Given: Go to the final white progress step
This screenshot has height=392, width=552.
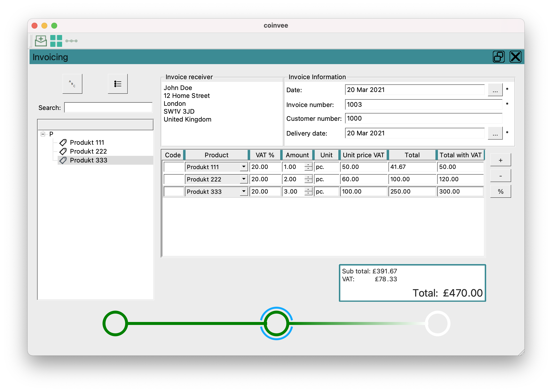Looking at the screenshot, I should pos(438,323).
